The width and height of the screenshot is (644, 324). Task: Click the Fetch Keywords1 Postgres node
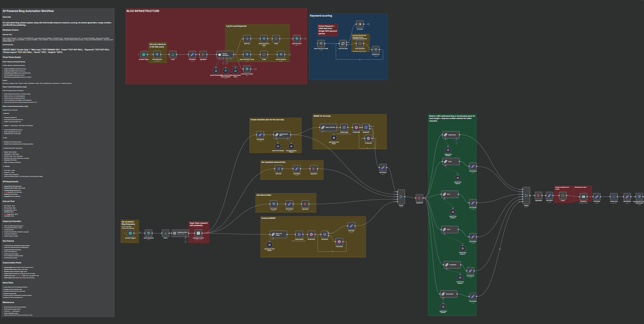tap(157, 54)
